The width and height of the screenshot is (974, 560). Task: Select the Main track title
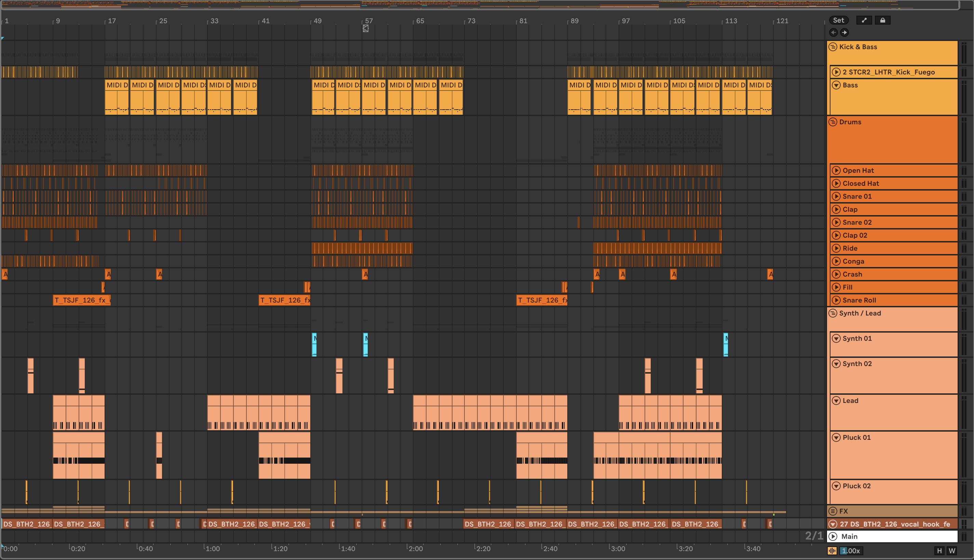[849, 536]
